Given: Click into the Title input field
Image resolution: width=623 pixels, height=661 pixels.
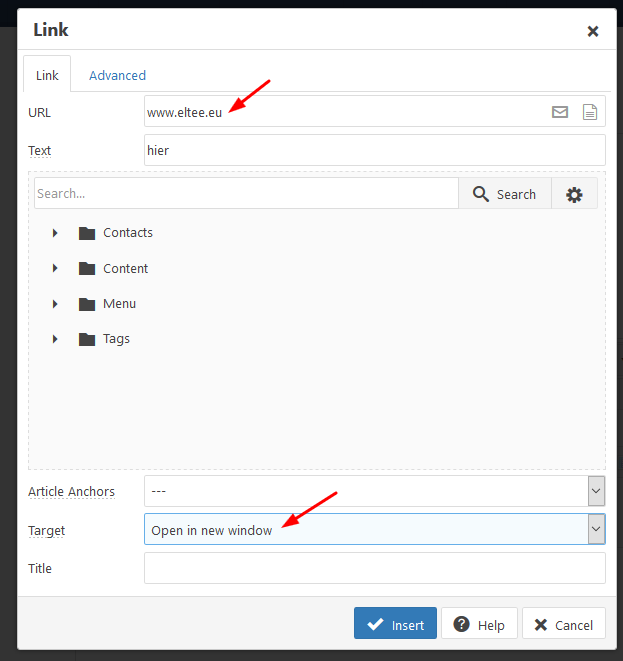Looking at the screenshot, I should [x=374, y=568].
